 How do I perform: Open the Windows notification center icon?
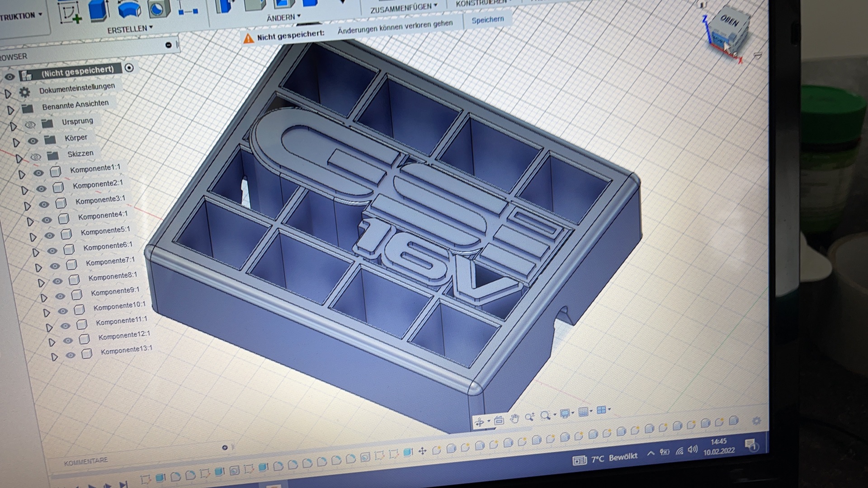click(750, 445)
